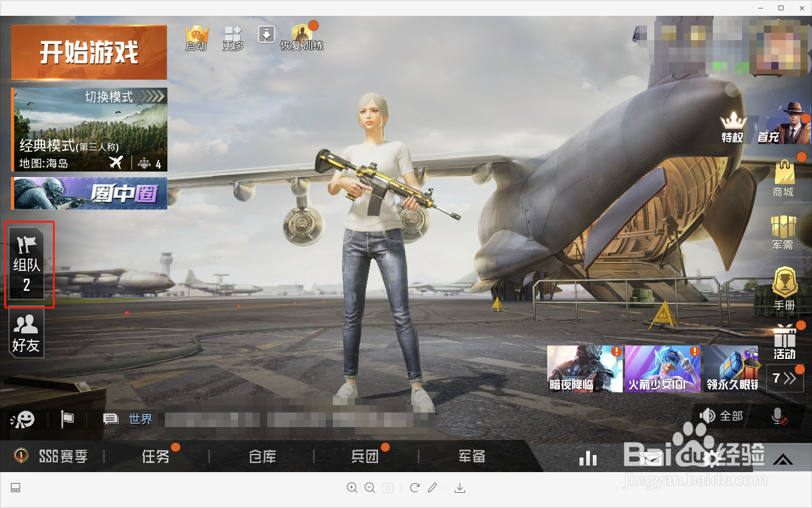Expand the double-chevron up menu
812x508 pixels.
click(x=783, y=459)
